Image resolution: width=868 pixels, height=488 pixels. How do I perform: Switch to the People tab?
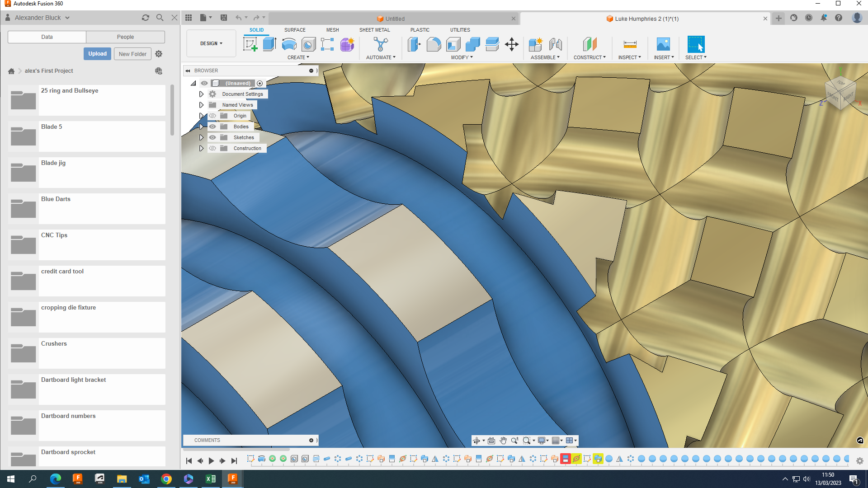(125, 37)
